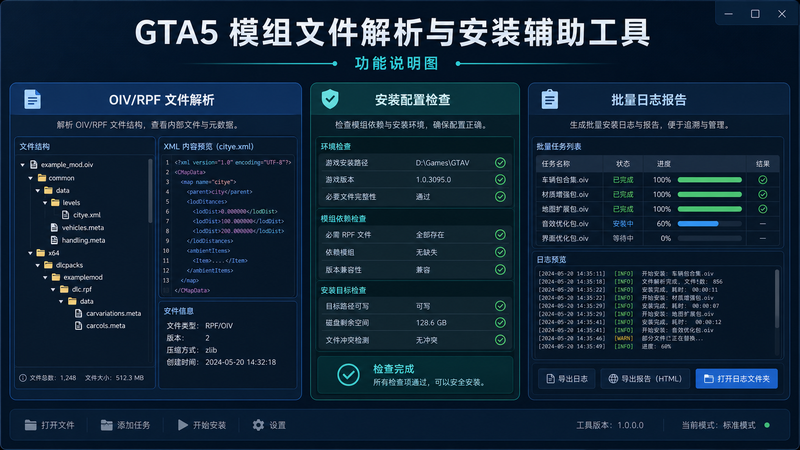
Task: Click the progress bar for 车辆包合集.oiv
Action: click(x=709, y=180)
